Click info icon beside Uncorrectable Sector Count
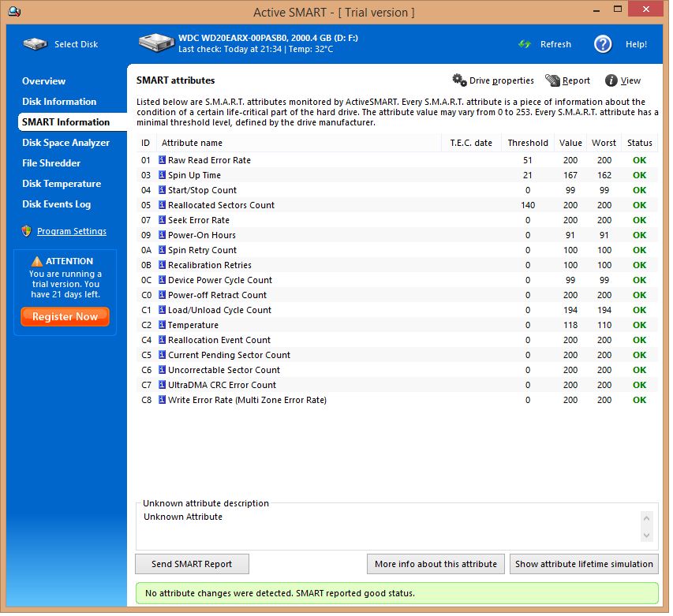Screen dimensions: 673x616 163,371
